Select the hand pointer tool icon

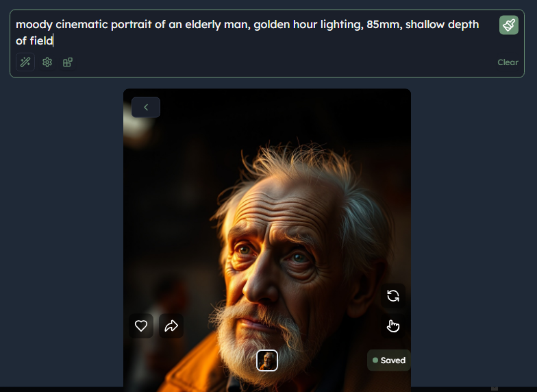pyautogui.click(x=393, y=326)
